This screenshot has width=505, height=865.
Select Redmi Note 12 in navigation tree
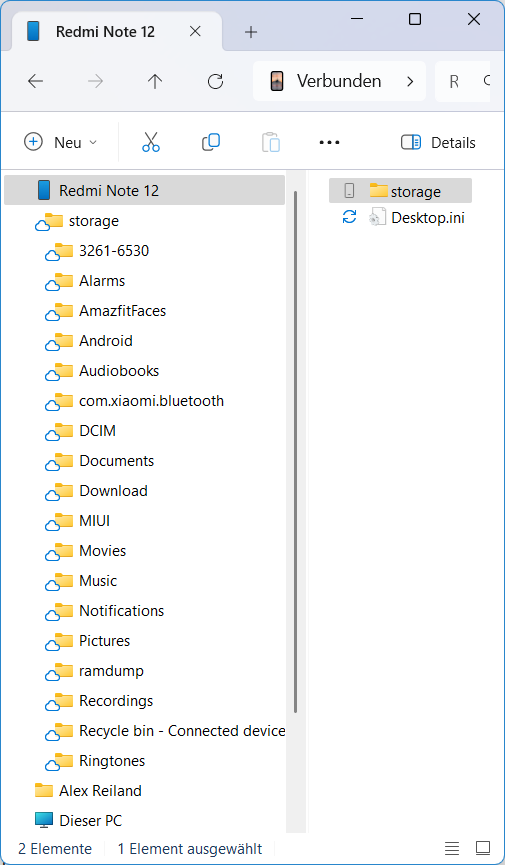[145, 190]
